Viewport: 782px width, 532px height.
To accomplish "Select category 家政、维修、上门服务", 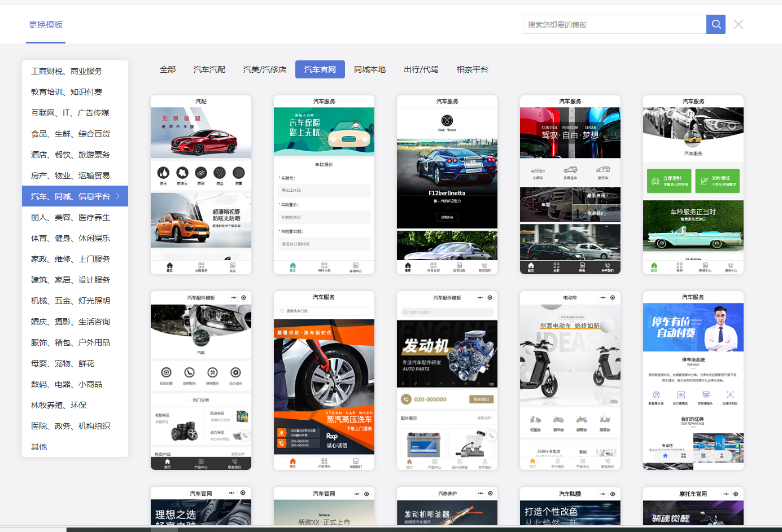I will click(x=75, y=259).
